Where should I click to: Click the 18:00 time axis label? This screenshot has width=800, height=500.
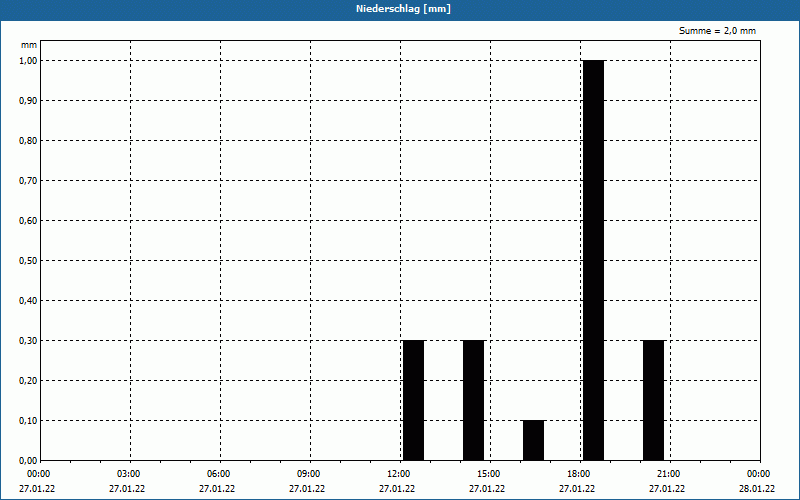click(x=579, y=474)
